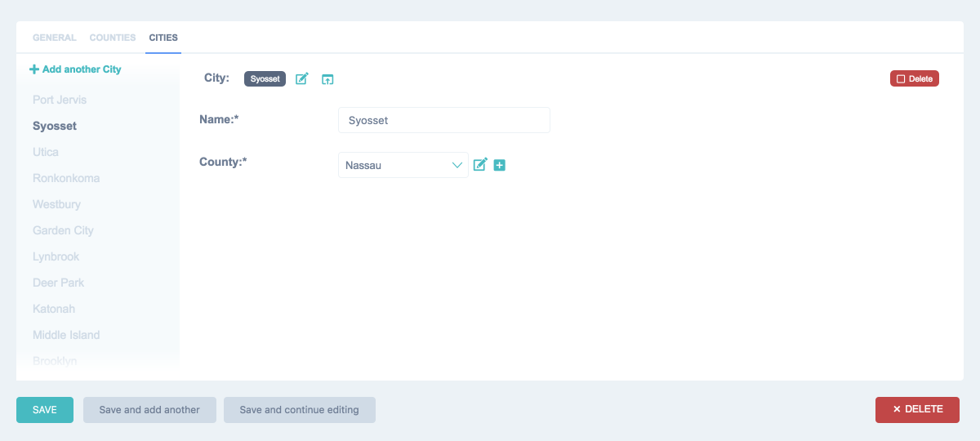The height and width of the screenshot is (441, 980).
Task: Switch to the General tab
Action: click(x=55, y=38)
